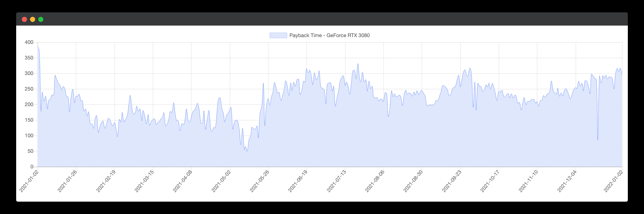Toggle the Payback Time - GeForce RTX 3080 legend label
The height and width of the screenshot is (214, 644).
pos(329,35)
